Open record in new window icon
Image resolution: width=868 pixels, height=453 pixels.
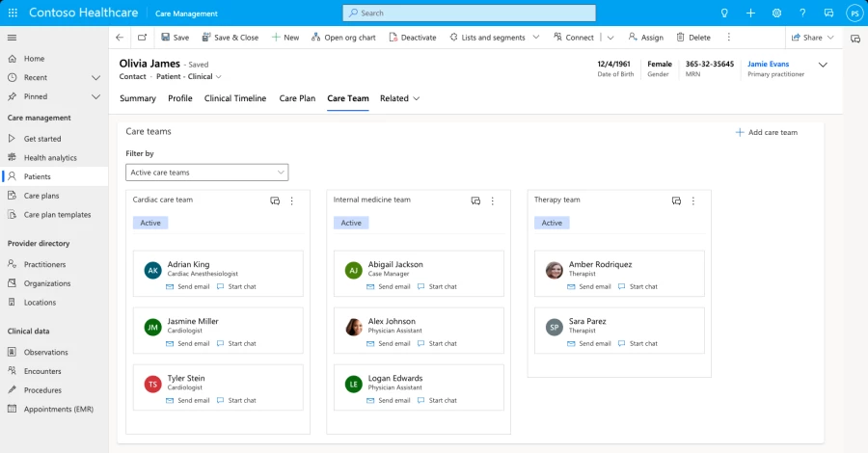(143, 37)
